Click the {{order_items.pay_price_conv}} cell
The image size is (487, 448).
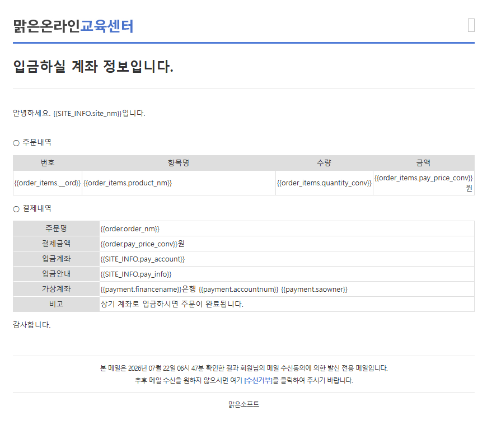[423, 183]
